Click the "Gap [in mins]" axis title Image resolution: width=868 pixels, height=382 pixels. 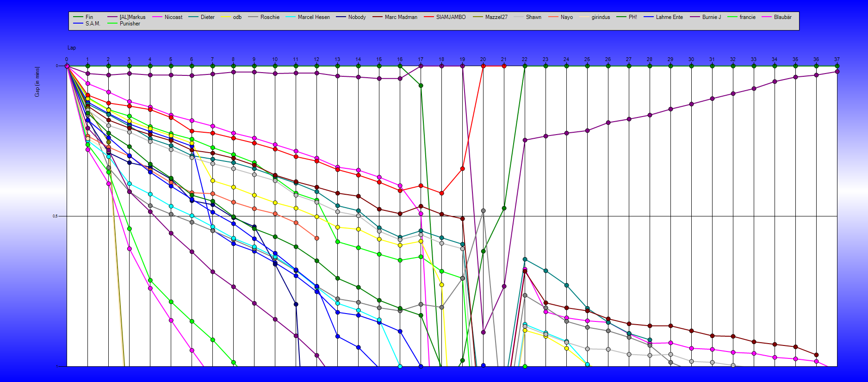pyautogui.click(x=37, y=81)
